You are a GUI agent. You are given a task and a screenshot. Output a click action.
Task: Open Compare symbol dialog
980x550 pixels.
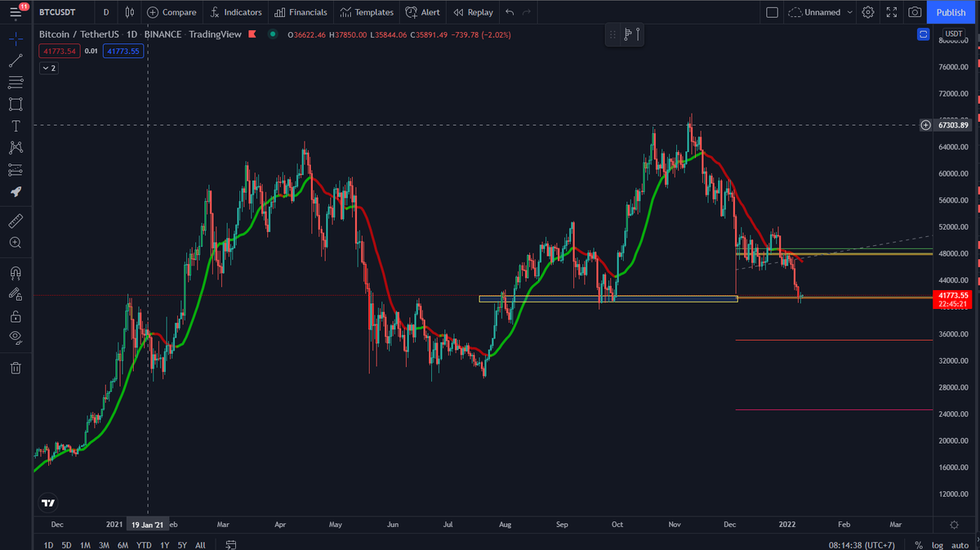(172, 12)
